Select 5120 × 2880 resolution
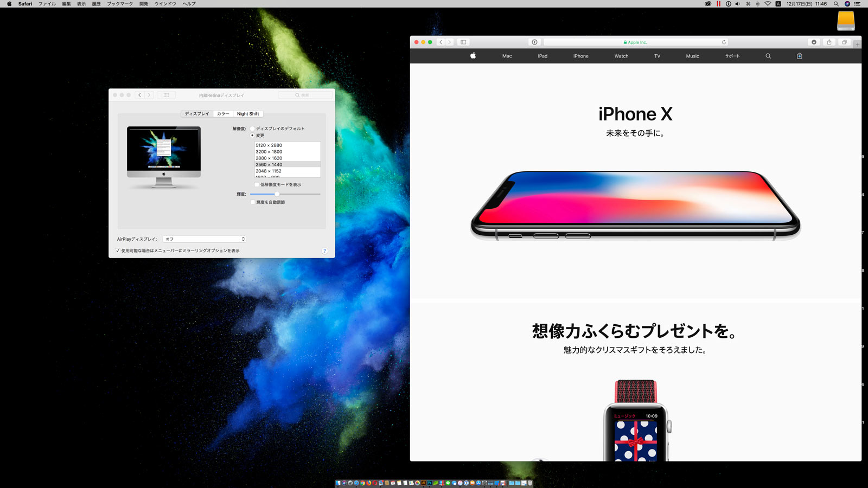This screenshot has height=488, width=868. pyautogui.click(x=288, y=145)
